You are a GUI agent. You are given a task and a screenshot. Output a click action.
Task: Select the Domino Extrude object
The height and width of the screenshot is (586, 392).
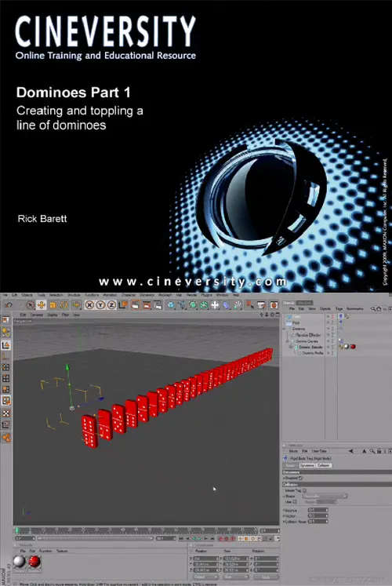coord(310,347)
